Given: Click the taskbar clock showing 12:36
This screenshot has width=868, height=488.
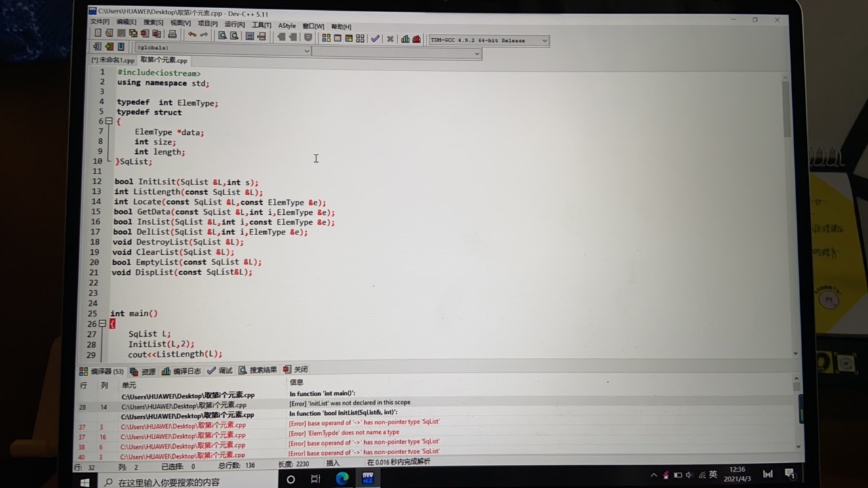Looking at the screenshot, I should point(737,473).
